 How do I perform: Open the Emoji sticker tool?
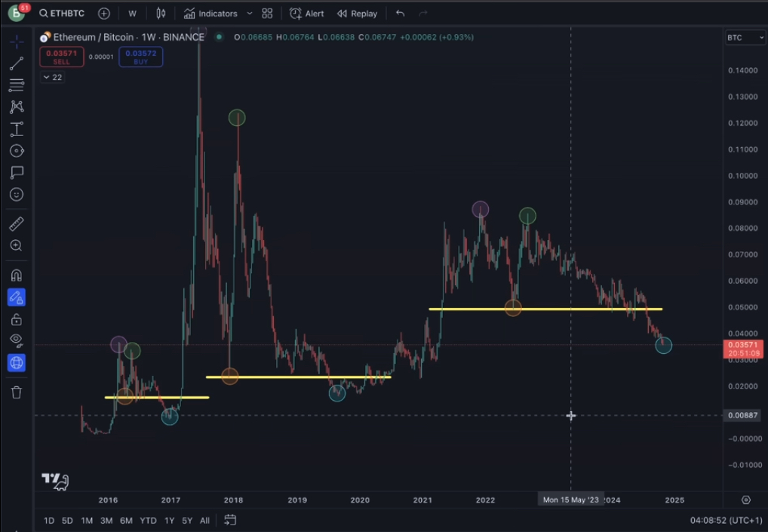pos(16,194)
